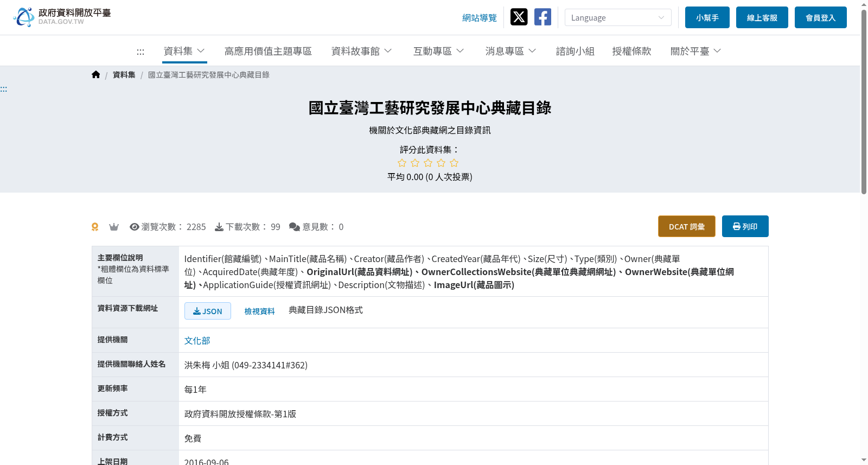Open the 文化部 agency link
The height and width of the screenshot is (465, 868).
tap(197, 340)
